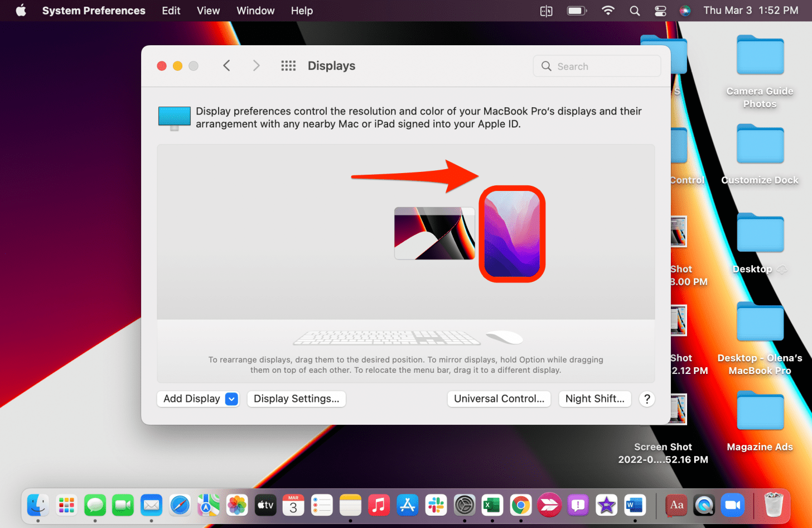Select the highlighted iPad display thumbnail
This screenshot has width=812, height=528.
[x=512, y=234]
